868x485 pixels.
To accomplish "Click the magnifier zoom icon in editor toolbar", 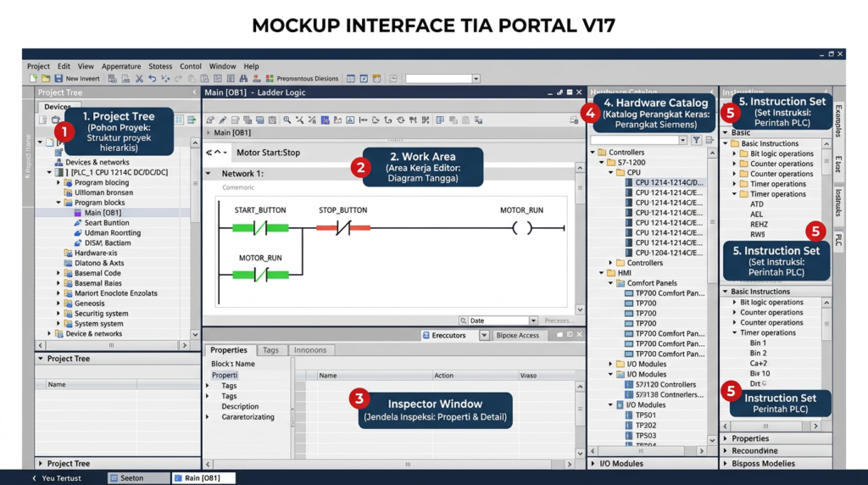I will pos(287,120).
